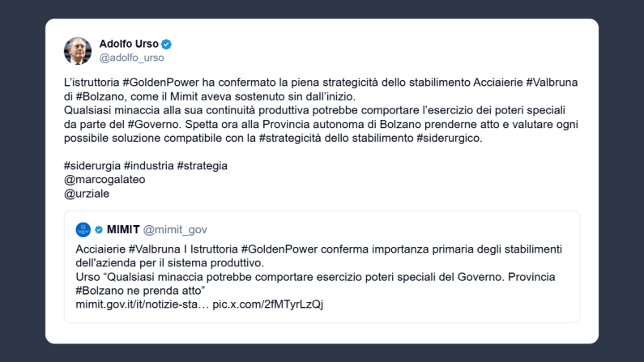This screenshot has height=362, width=644.
Task: Click the #Bolzano hashtag in main tweet
Action: [102, 96]
